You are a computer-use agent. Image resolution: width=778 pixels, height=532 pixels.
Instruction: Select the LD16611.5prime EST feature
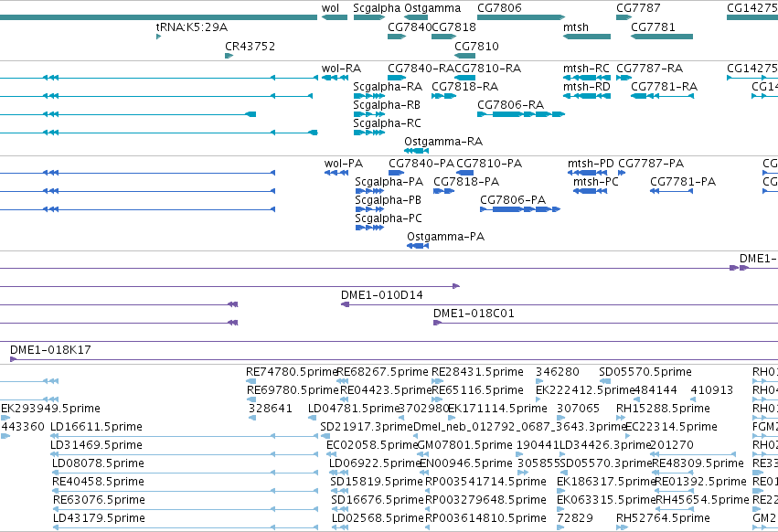pyautogui.click(x=184, y=436)
